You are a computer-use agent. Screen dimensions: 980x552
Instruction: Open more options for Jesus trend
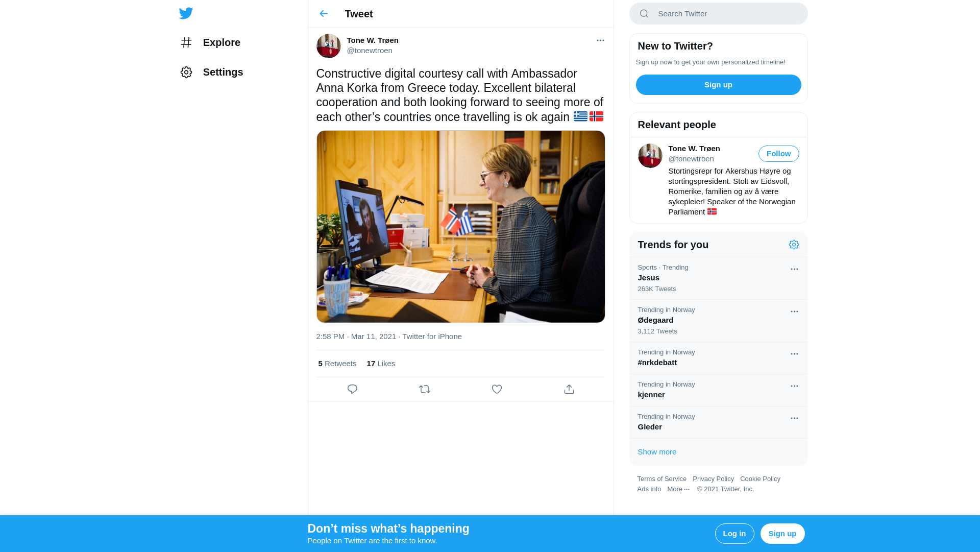coord(794,269)
